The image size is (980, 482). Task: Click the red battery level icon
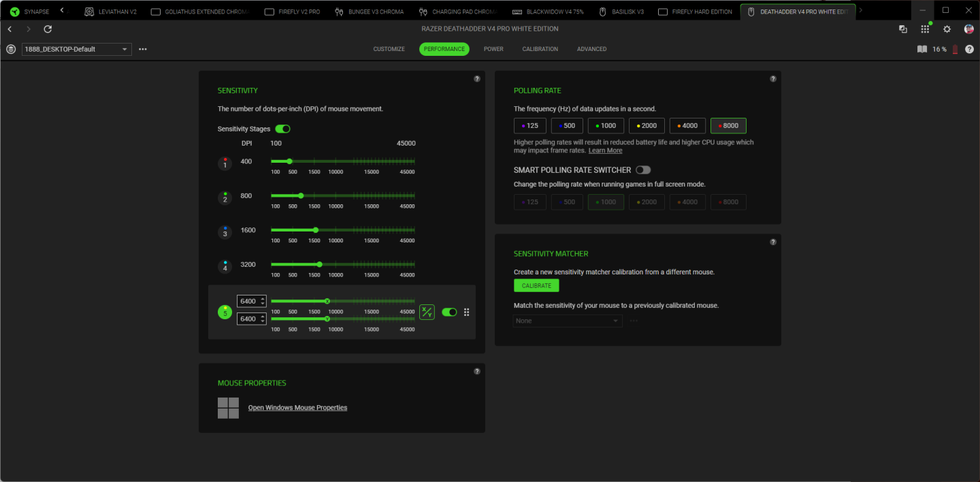(955, 49)
